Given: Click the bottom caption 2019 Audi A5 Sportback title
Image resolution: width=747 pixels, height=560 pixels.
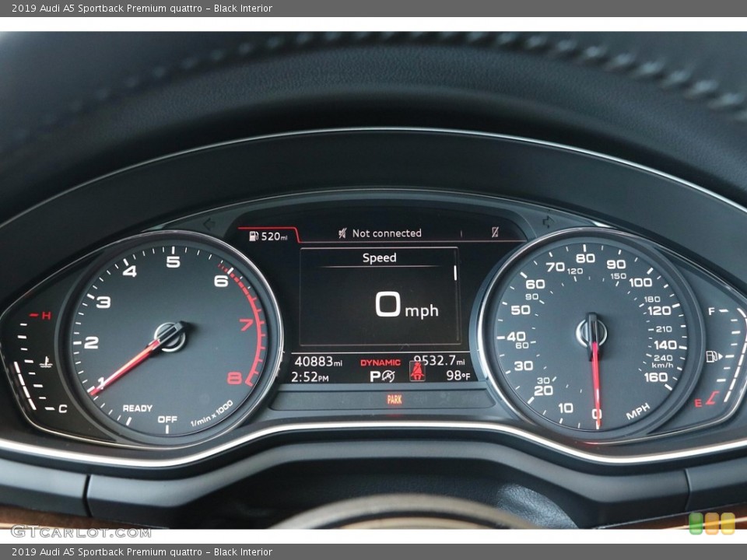Looking at the screenshot, I should point(142,552).
